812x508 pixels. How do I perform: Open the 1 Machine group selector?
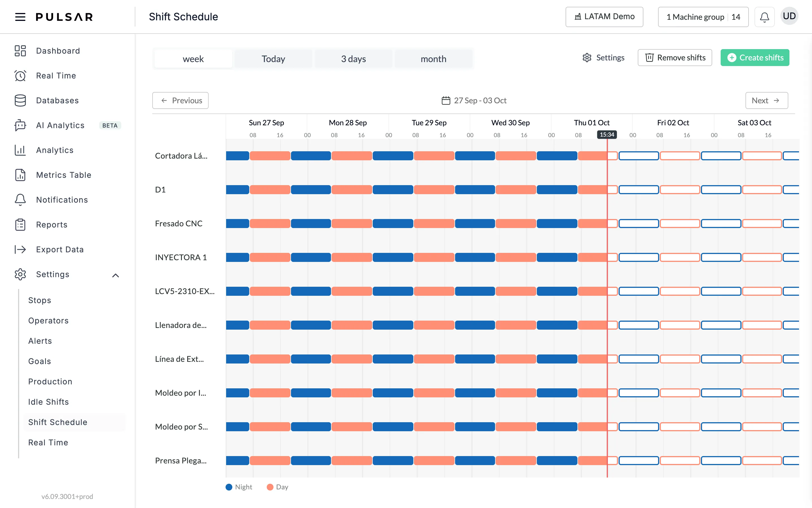[703, 17]
